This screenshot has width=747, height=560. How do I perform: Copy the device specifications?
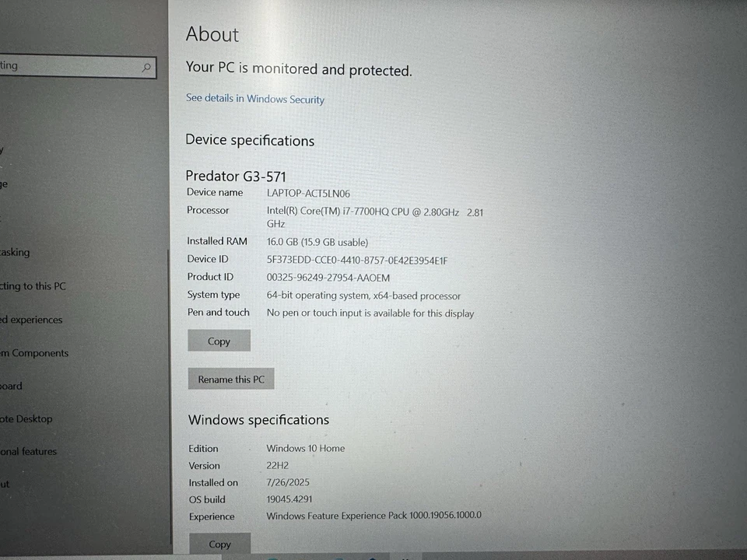pos(219,340)
